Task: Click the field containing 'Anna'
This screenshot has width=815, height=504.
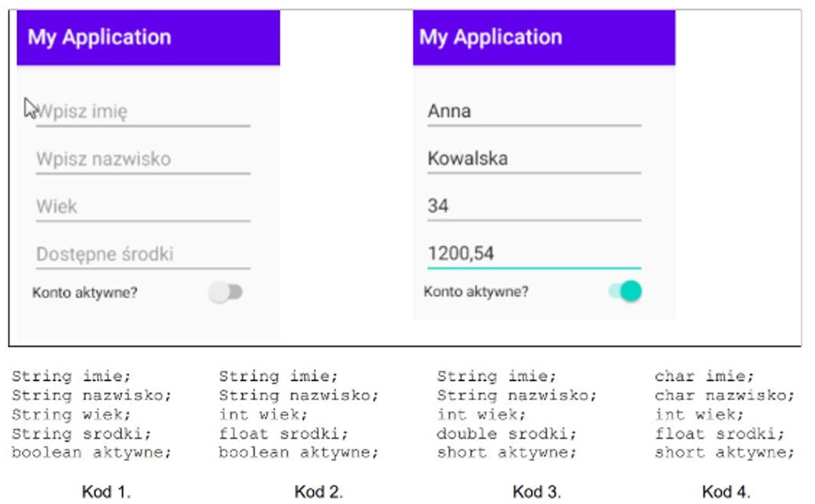Action: (534, 112)
